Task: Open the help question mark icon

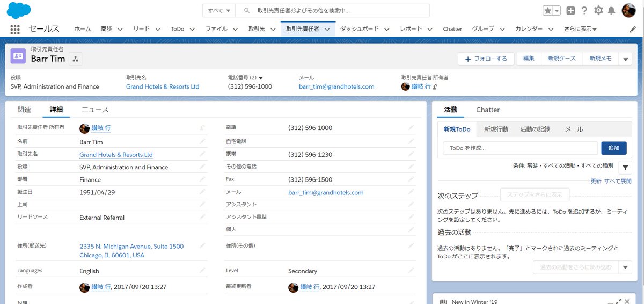Action: 584,10
